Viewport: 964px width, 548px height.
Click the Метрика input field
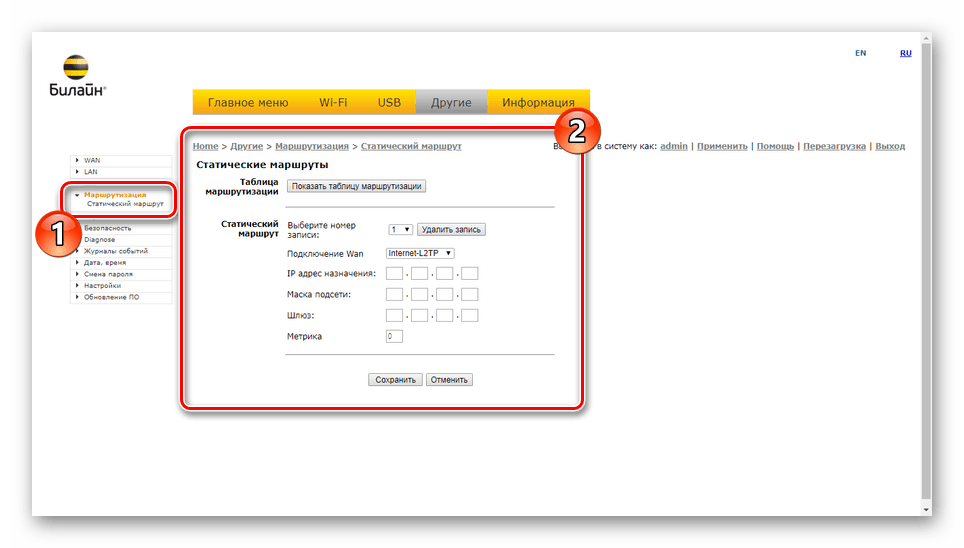tap(394, 336)
